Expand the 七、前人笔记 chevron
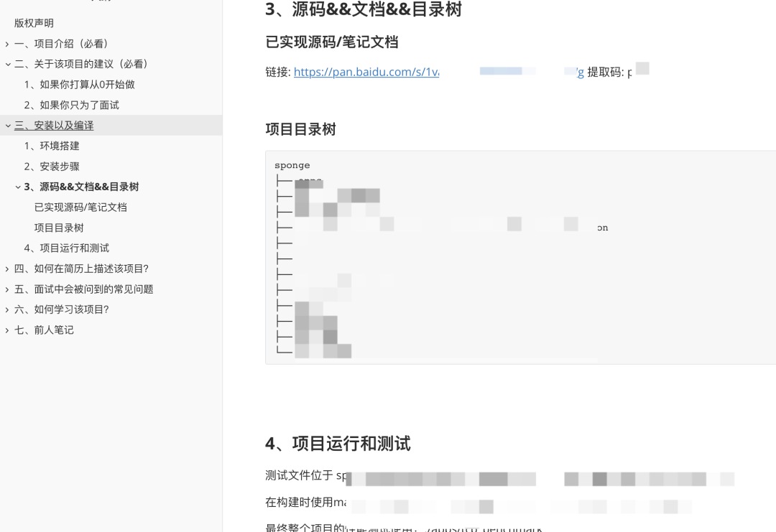 [x=7, y=330]
